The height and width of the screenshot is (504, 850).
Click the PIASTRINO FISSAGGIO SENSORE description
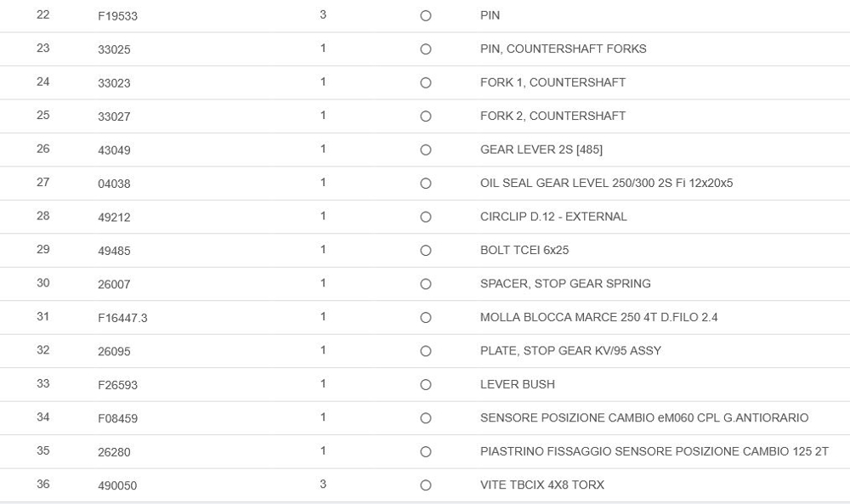pos(654,451)
